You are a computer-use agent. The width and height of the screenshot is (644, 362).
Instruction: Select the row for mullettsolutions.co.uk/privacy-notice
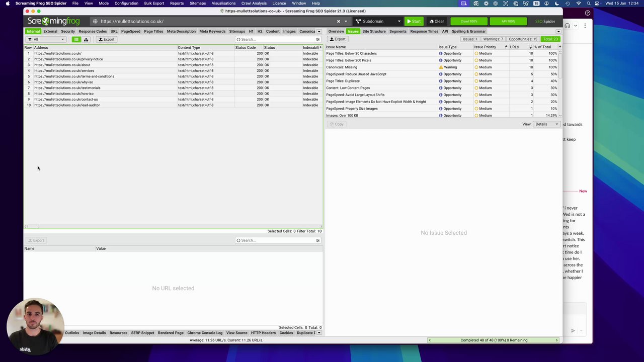coord(173,59)
